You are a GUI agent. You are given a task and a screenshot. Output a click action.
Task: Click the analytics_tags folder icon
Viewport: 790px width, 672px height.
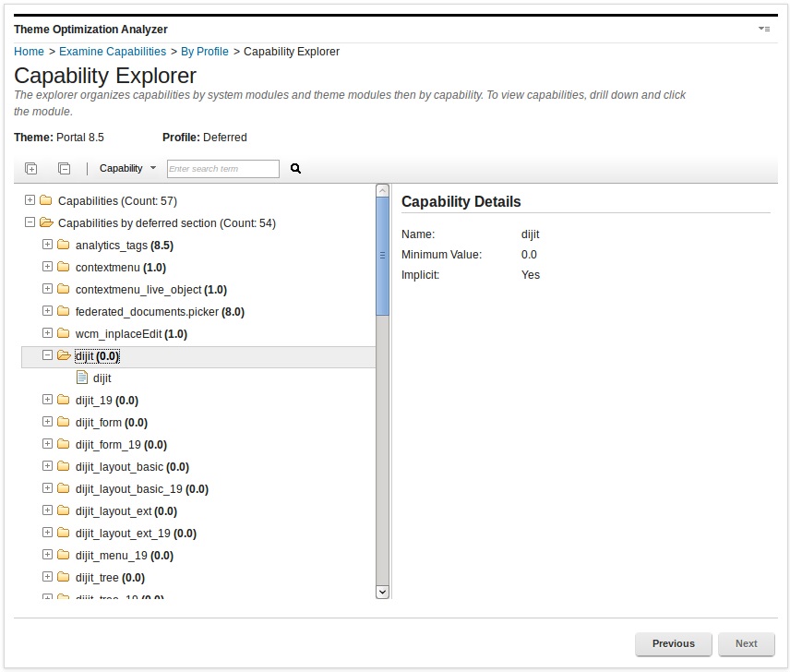pyautogui.click(x=64, y=245)
